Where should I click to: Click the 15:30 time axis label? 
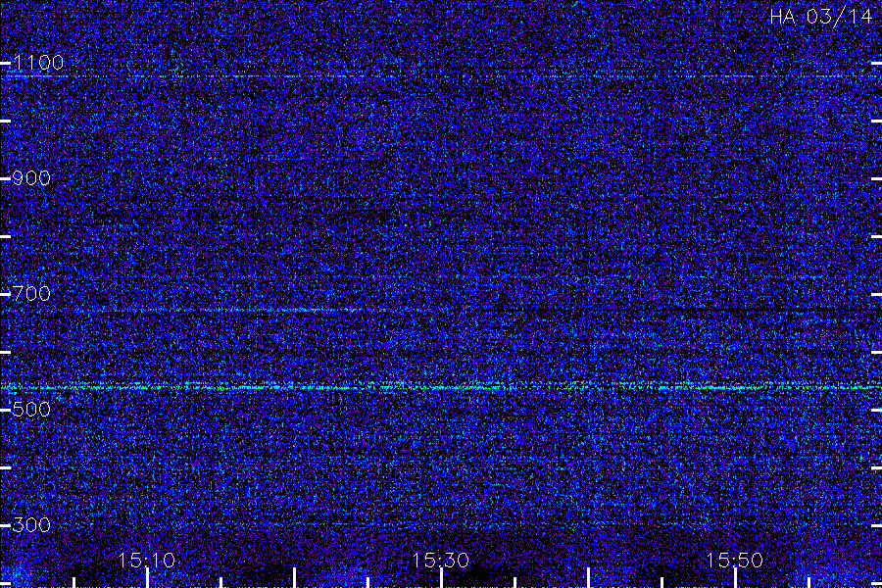point(440,560)
